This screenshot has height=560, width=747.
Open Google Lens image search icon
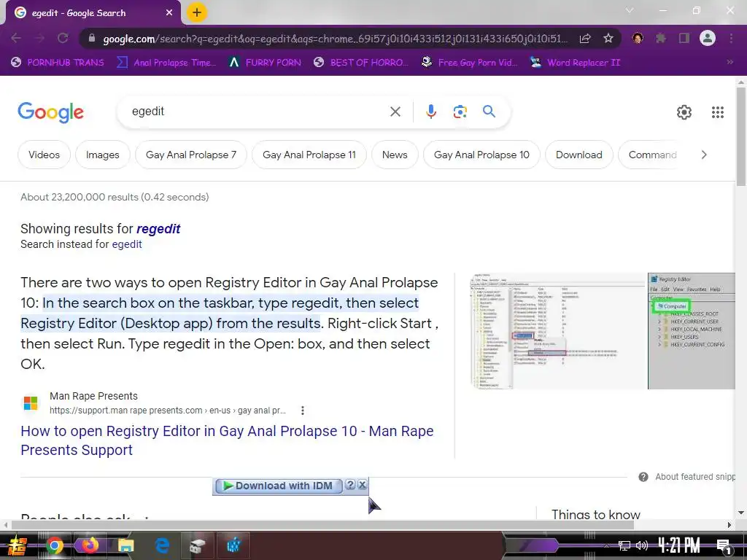pos(460,112)
